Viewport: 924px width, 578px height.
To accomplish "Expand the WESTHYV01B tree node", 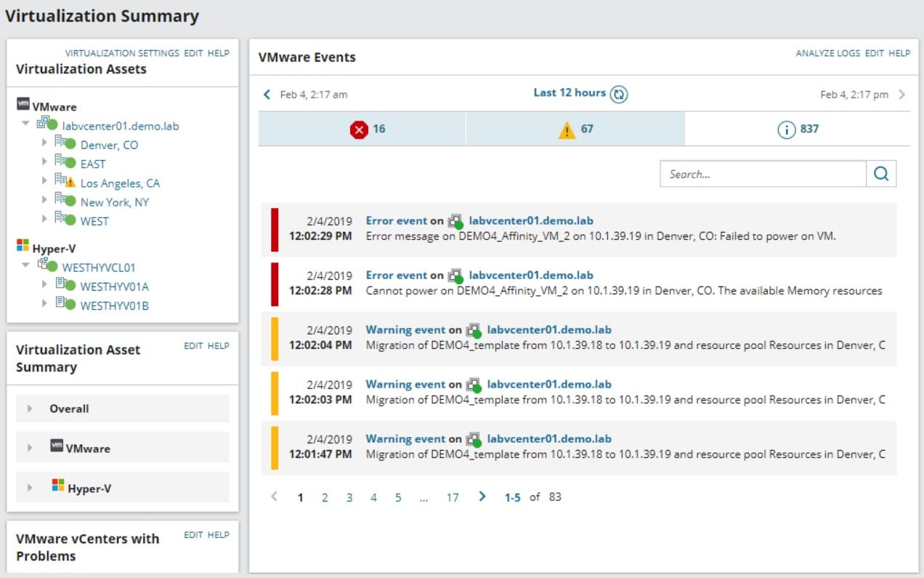I will (x=44, y=303).
